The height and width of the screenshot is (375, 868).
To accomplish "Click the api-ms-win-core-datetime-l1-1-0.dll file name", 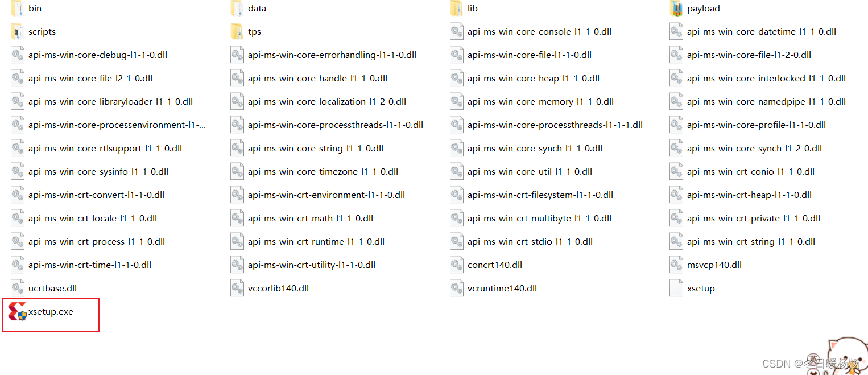I will point(762,32).
